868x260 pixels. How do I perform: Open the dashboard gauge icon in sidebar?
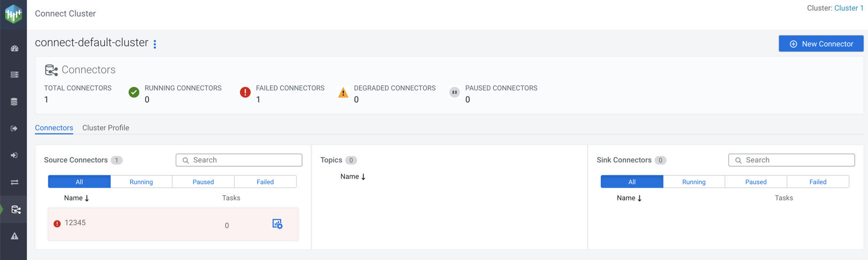pyautogui.click(x=14, y=48)
